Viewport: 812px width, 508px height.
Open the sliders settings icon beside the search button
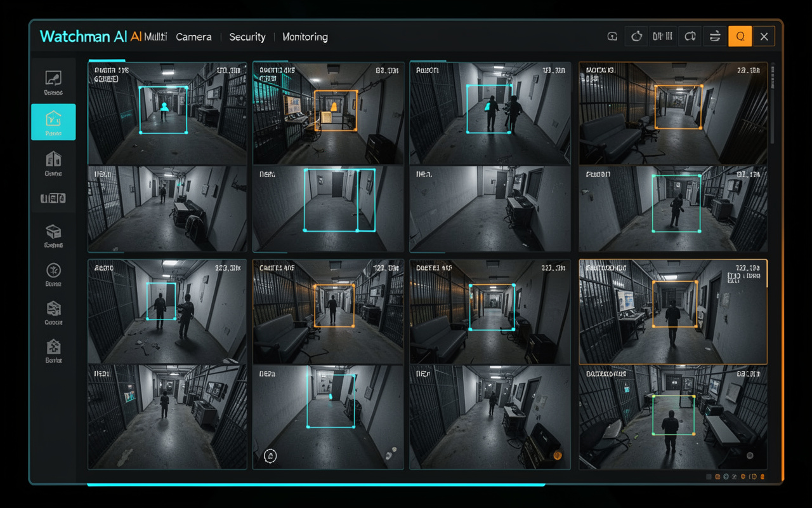point(715,37)
